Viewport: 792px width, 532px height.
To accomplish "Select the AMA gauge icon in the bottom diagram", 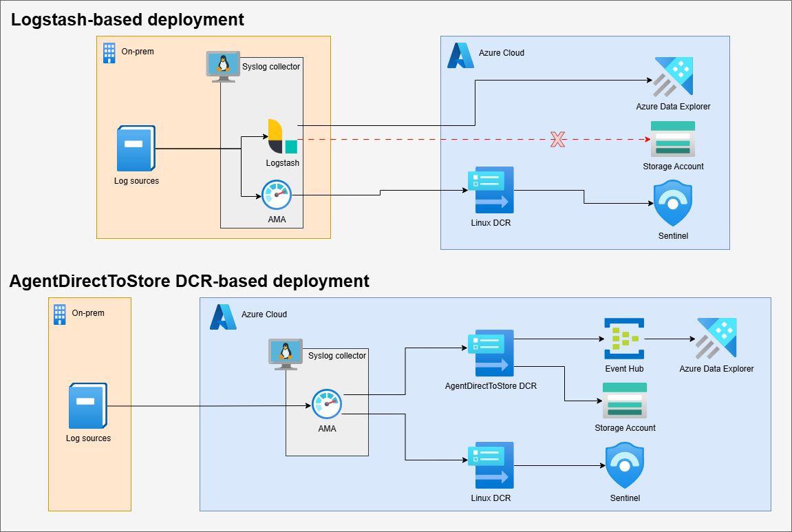I will click(327, 404).
